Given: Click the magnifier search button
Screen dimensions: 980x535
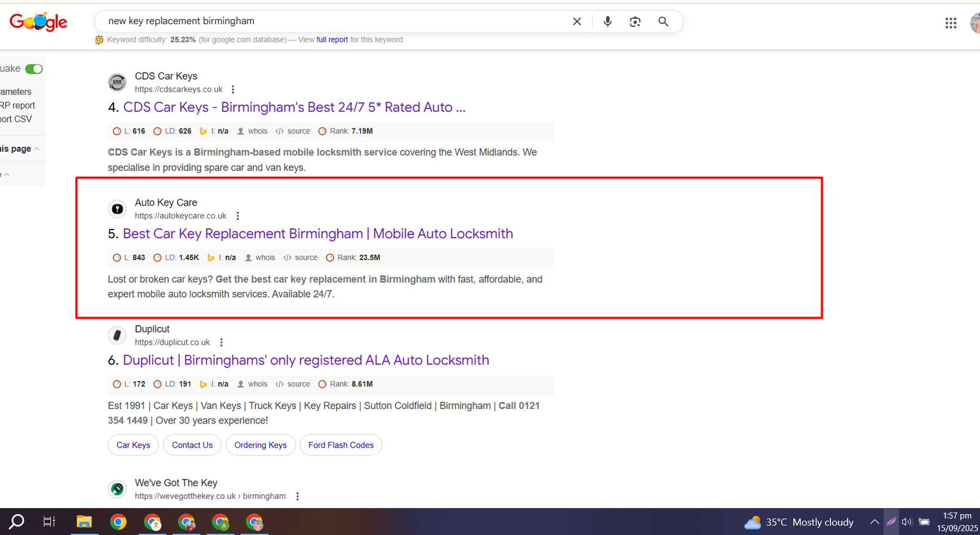Looking at the screenshot, I should click(663, 21).
